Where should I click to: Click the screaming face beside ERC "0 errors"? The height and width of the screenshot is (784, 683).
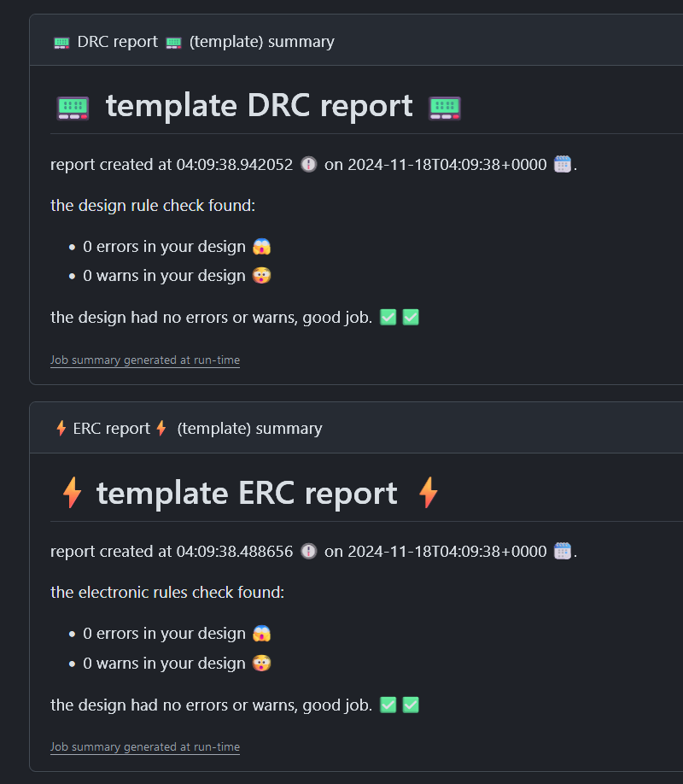(261, 634)
